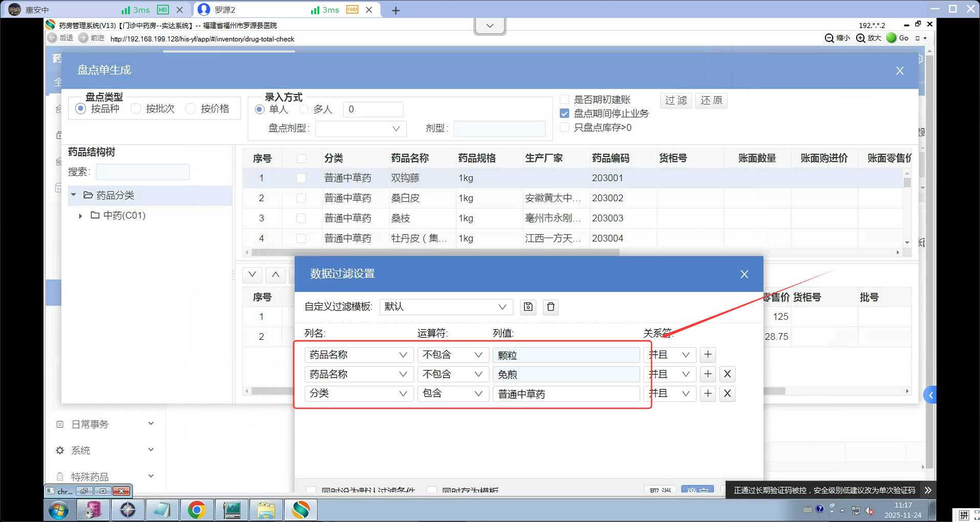Add condition after the 免煎 filter row
This screenshot has width=980, height=522.
tap(708, 374)
